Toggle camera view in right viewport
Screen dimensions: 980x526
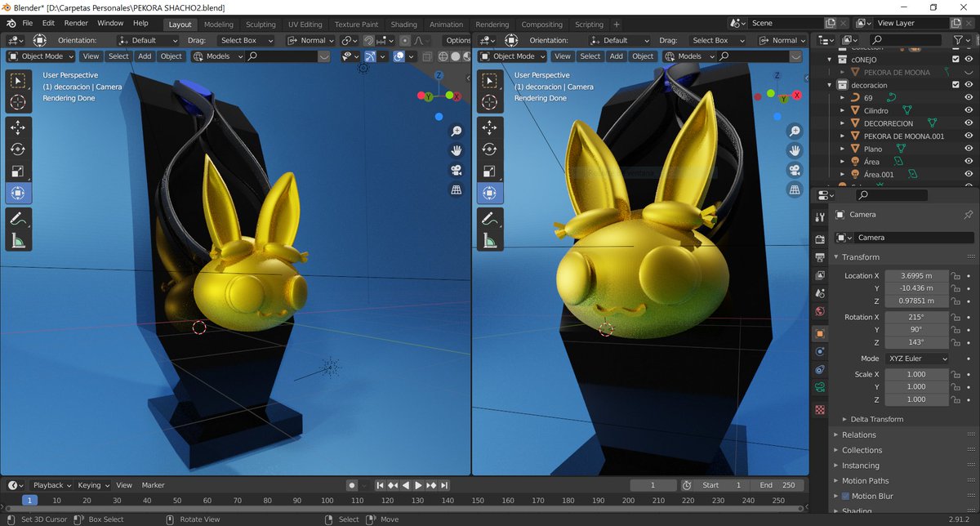[x=794, y=170]
